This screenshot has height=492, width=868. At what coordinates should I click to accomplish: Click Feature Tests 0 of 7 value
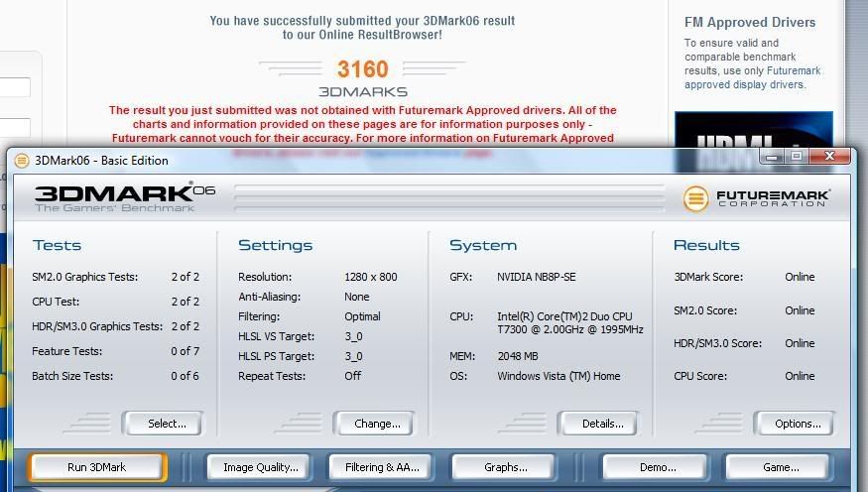(185, 351)
